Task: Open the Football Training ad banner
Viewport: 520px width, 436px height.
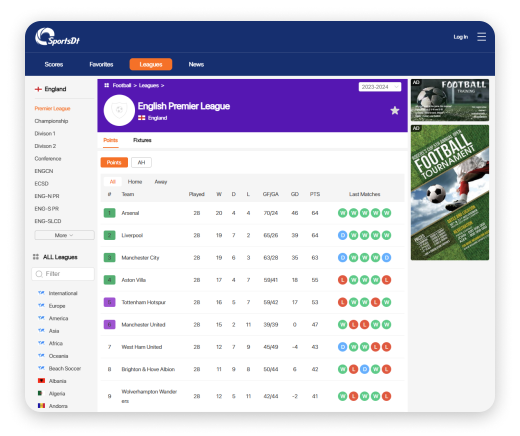Action: tap(450, 100)
